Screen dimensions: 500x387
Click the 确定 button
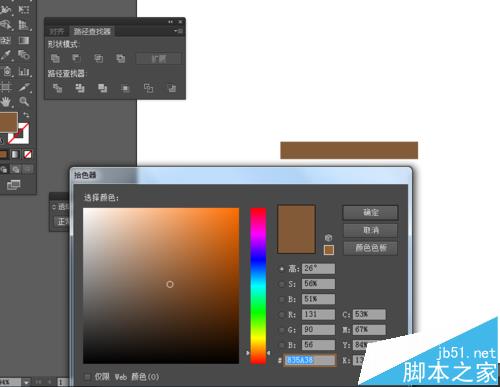tap(371, 212)
